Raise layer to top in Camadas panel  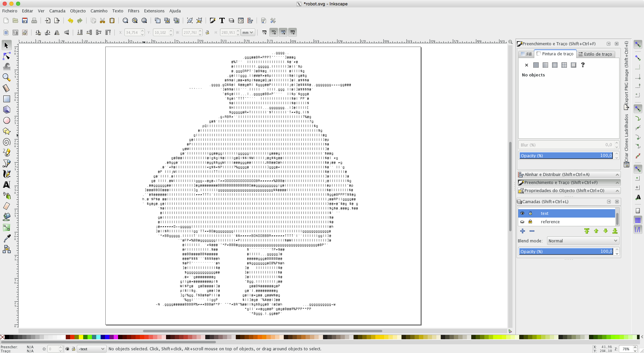coord(587,231)
